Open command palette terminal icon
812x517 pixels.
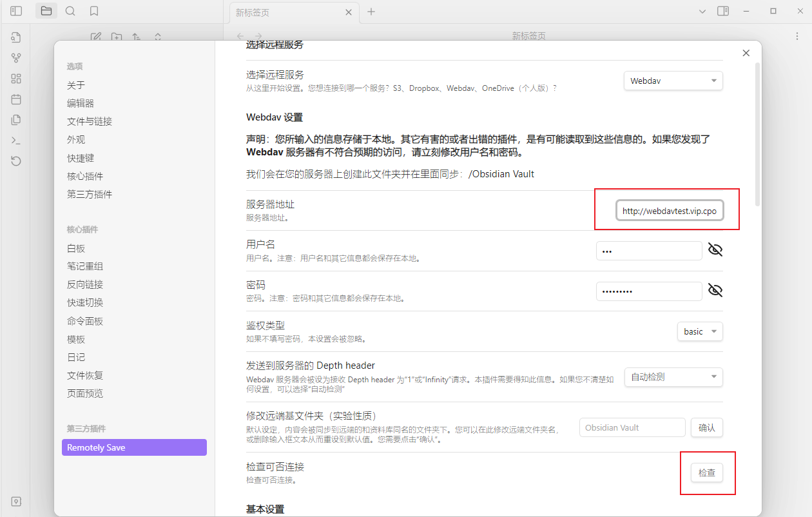(x=16, y=141)
